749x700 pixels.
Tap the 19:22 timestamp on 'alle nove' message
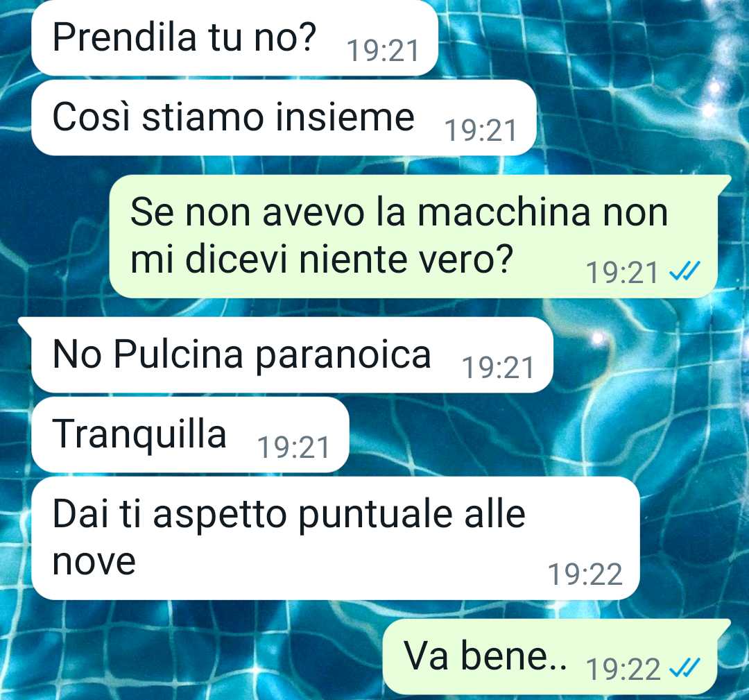(585, 574)
